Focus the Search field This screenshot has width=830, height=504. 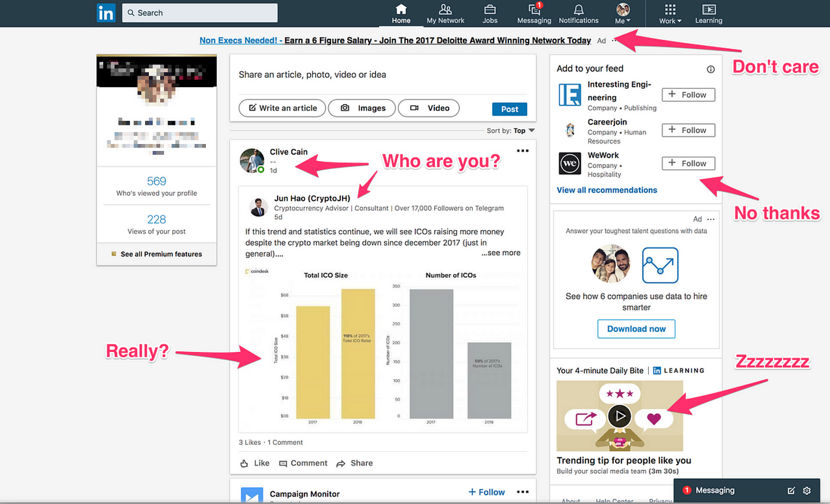pyautogui.click(x=200, y=13)
